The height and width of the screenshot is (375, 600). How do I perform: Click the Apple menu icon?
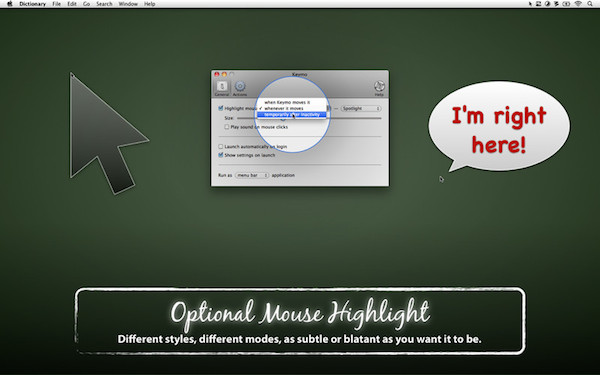10,4
